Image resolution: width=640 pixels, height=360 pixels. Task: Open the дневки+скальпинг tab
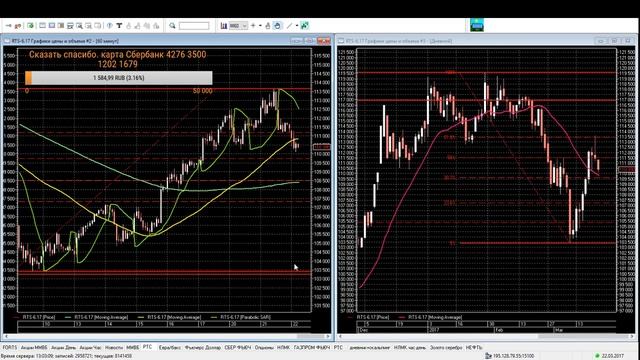point(369,347)
